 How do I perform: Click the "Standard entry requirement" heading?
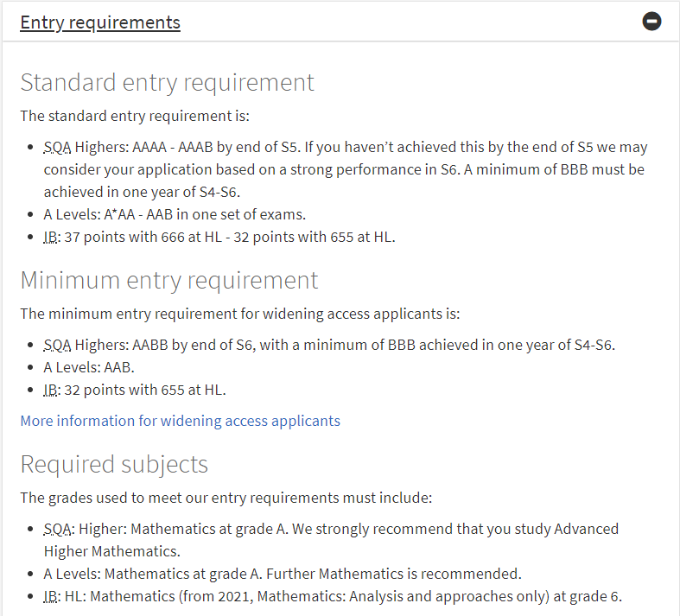[x=167, y=83]
